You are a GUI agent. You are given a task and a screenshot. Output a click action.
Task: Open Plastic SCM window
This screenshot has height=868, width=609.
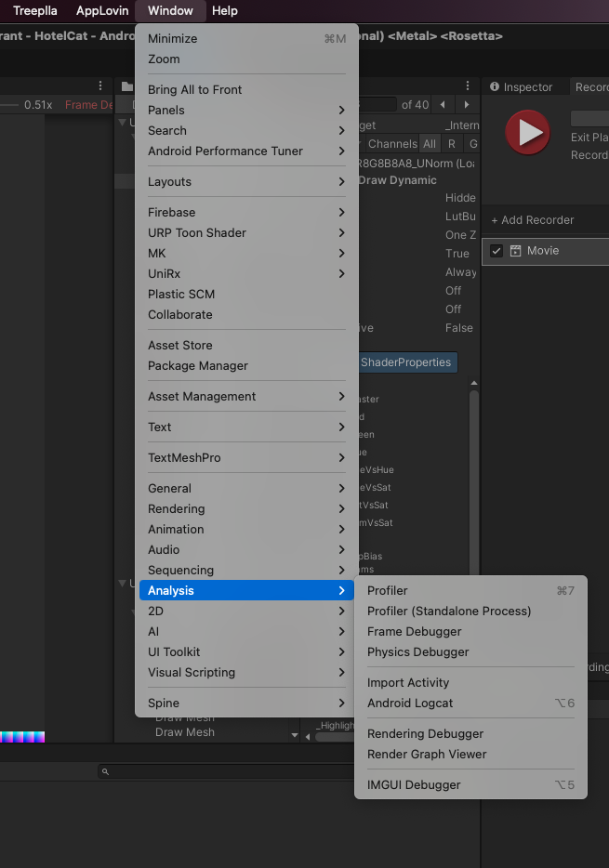tap(246, 295)
